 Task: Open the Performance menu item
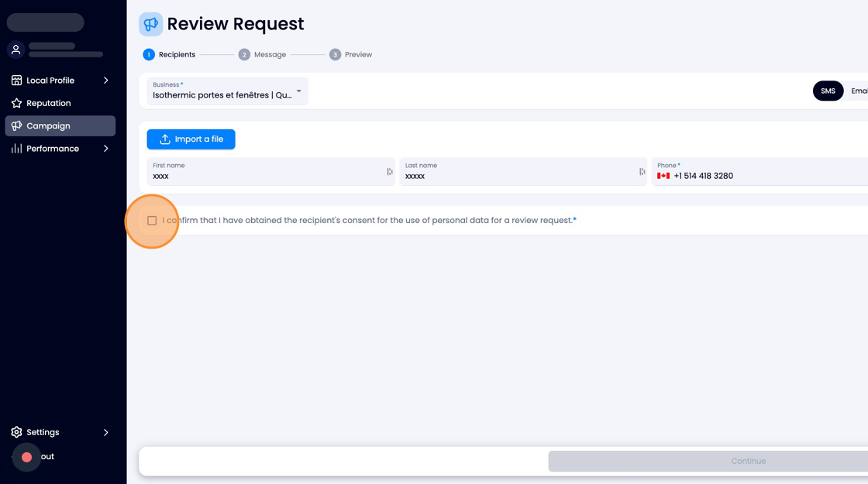60,148
